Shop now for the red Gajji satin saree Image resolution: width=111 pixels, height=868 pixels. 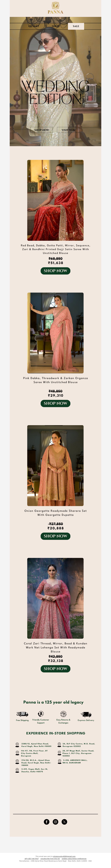click(x=55, y=271)
